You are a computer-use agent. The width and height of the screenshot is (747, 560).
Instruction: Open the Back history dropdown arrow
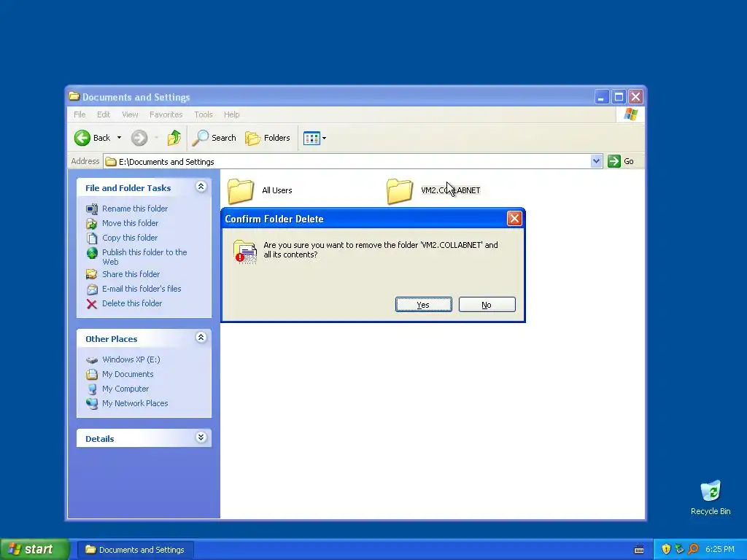(119, 138)
